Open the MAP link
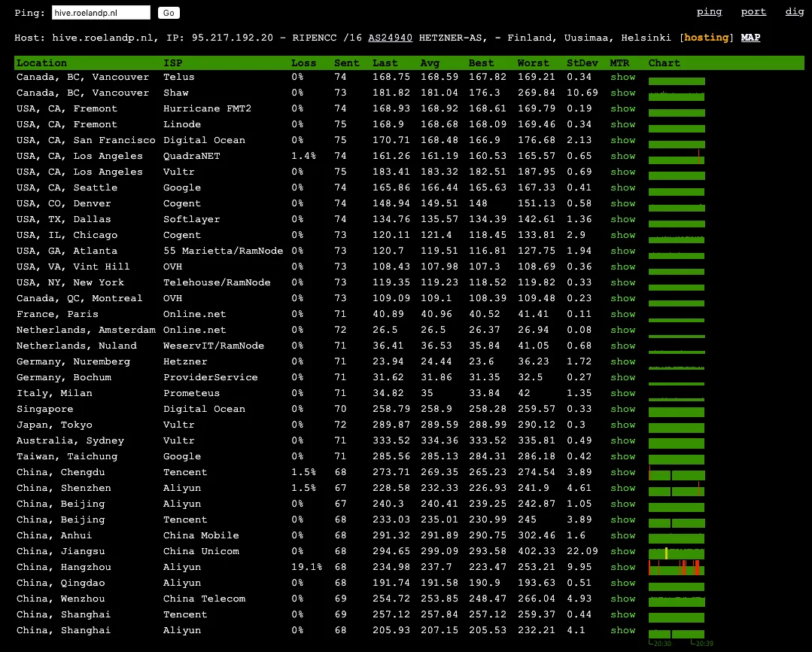The width and height of the screenshot is (812, 652). click(750, 38)
